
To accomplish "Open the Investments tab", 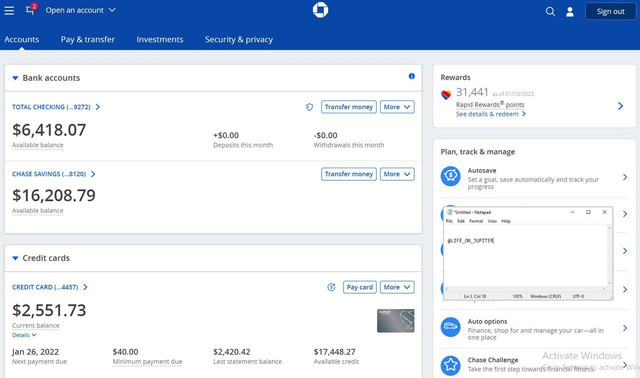I will pyautogui.click(x=160, y=40).
